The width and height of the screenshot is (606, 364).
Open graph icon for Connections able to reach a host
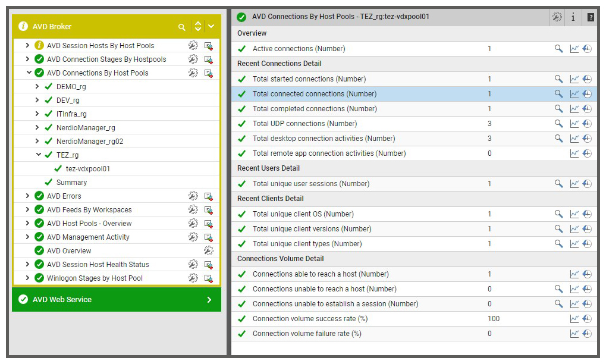[574, 274]
